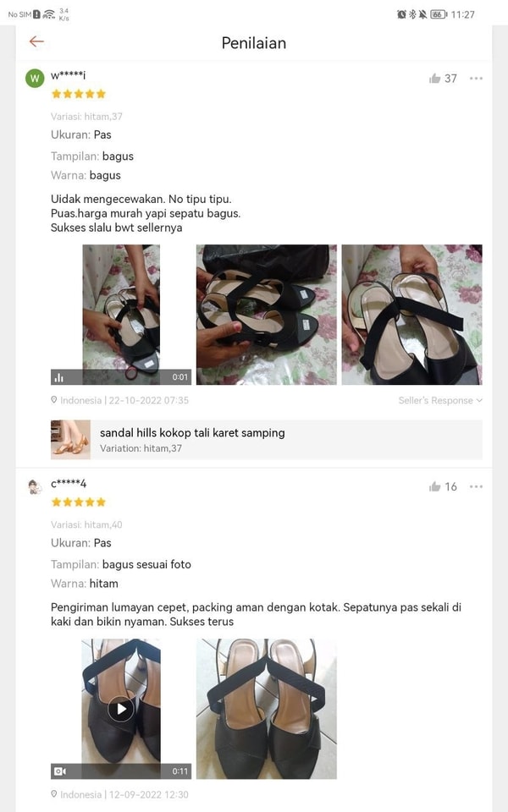Tap the back arrow icon
This screenshot has width=508, height=812.
(x=36, y=41)
